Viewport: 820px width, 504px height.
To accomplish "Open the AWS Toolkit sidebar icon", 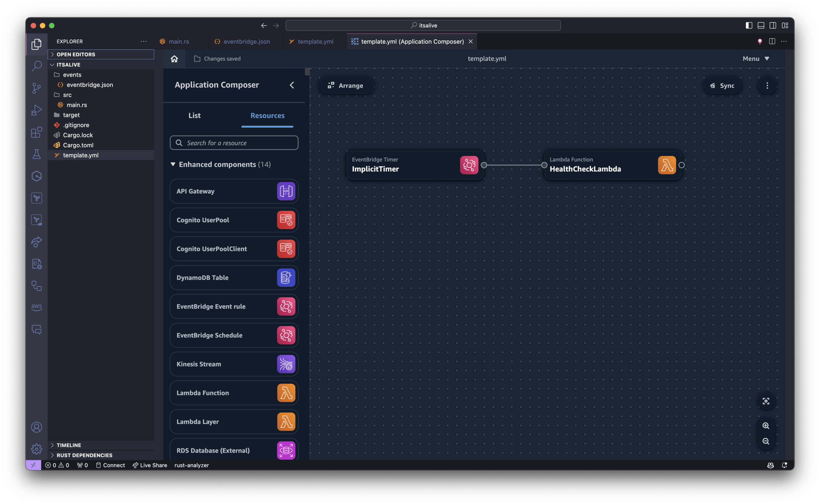I will 36,307.
